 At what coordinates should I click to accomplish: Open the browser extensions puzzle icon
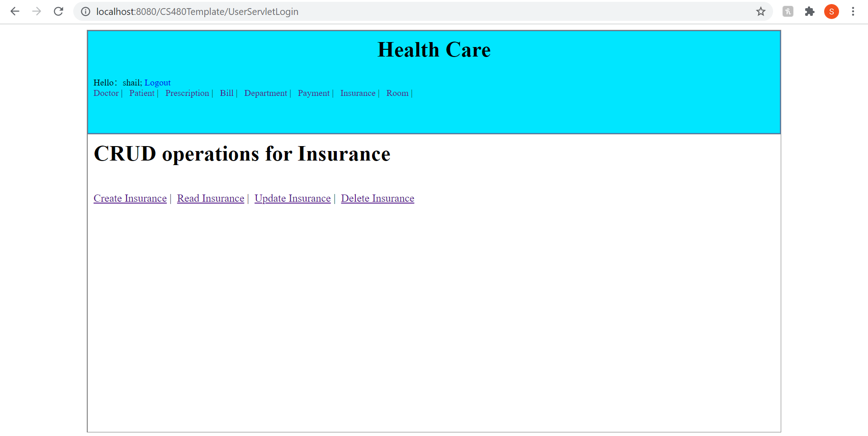(810, 12)
